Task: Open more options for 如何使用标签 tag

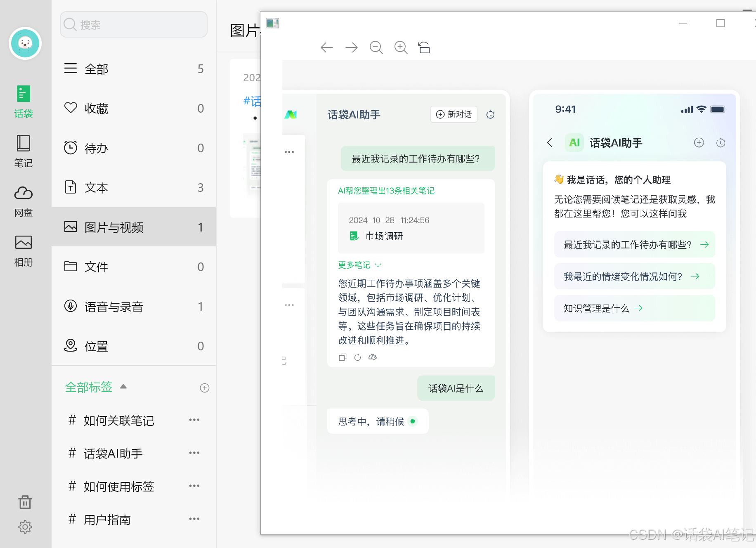Action: click(x=194, y=486)
